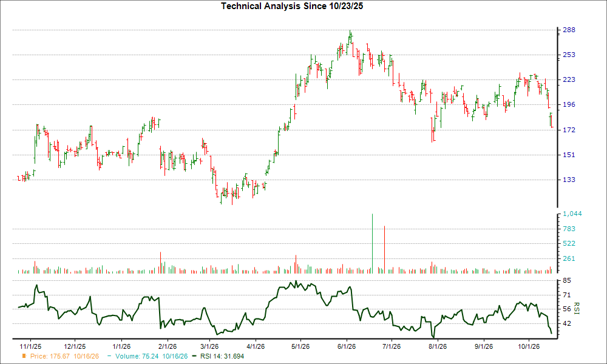
Task: Click the 'Price: 175.67 10/16/26' legend text
Action: coord(65,356)
